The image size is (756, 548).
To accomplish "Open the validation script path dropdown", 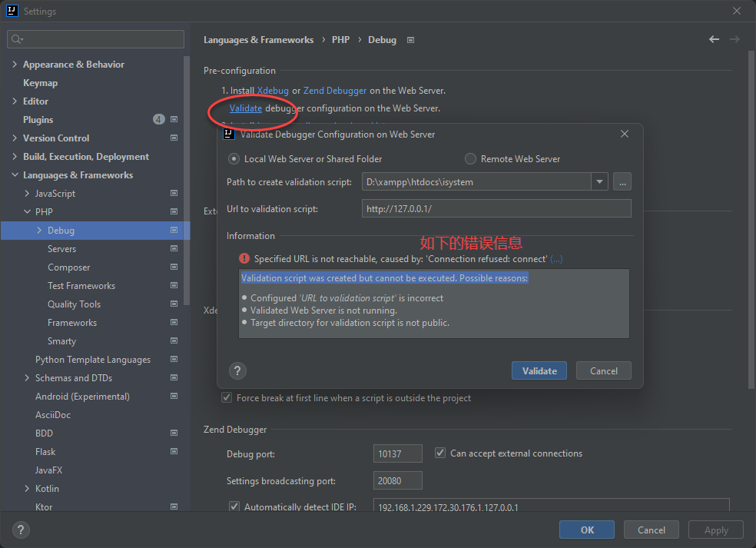I will pyautogui.click(x=599, y=181).
